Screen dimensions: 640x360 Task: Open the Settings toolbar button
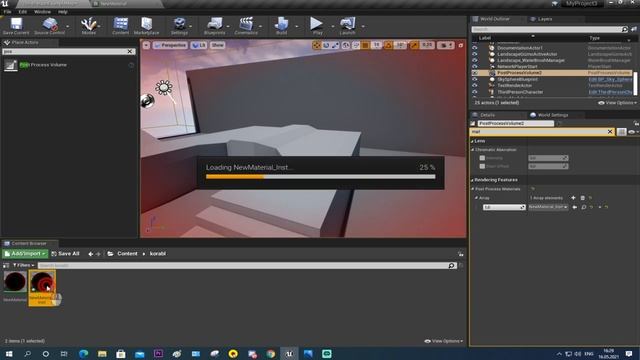tap(180, 26)
